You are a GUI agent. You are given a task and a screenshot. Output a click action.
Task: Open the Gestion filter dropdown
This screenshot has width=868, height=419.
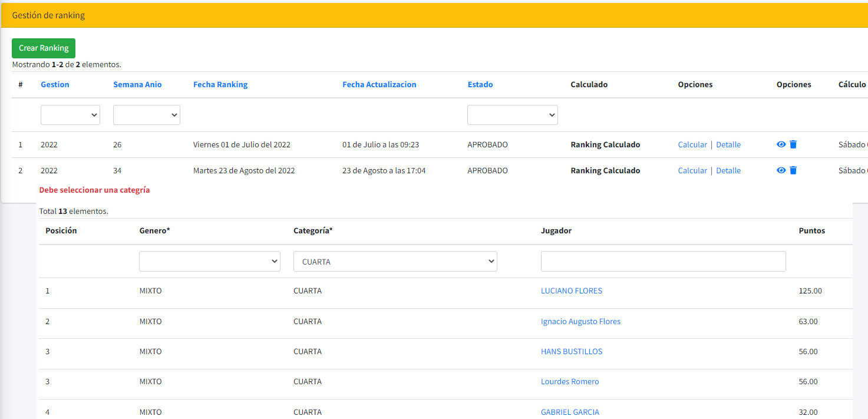(70, 115)
